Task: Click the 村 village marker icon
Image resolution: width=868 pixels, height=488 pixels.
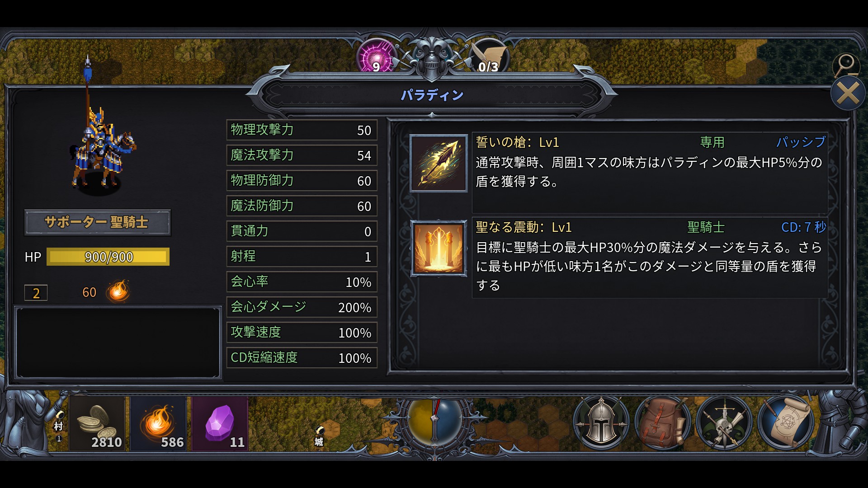Action: pyautogui.click(x=59, y=426)
